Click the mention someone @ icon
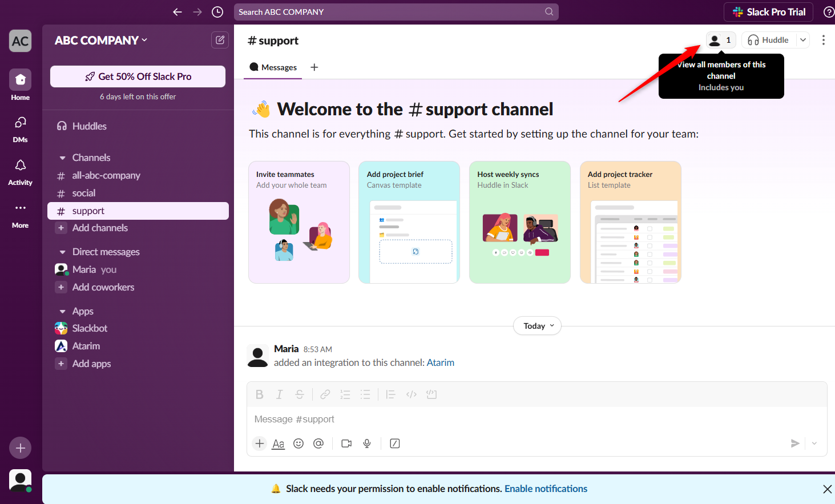Screen dimensions: 835x504 pyautogui.click(x=318, y=443)
